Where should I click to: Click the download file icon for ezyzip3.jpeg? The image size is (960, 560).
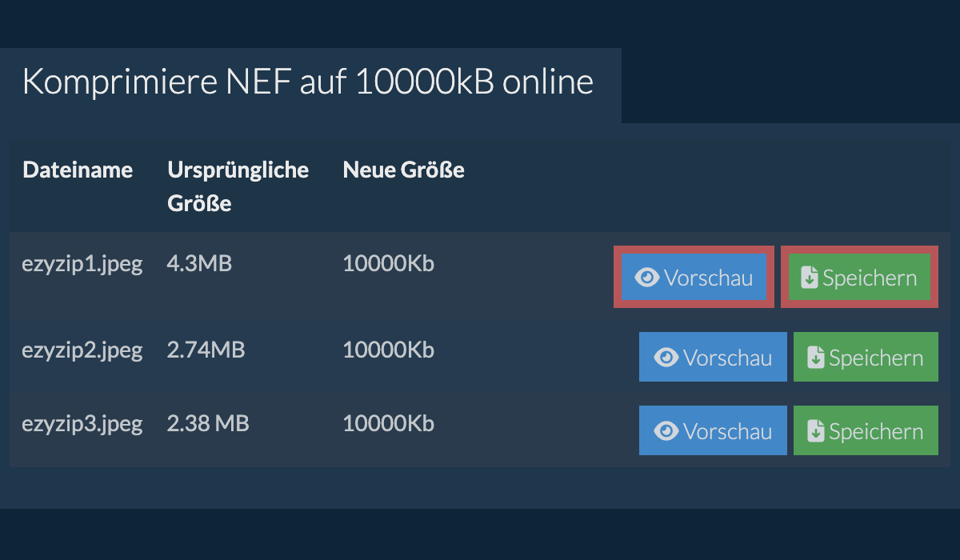816,431
